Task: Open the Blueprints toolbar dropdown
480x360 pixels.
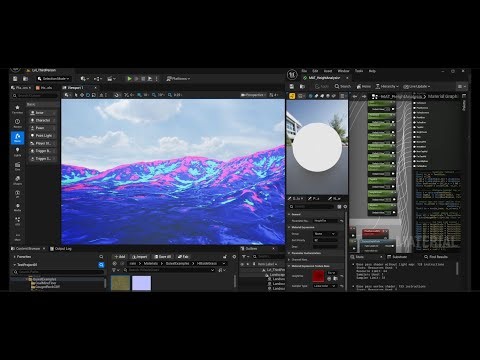Action: [97, 79]
